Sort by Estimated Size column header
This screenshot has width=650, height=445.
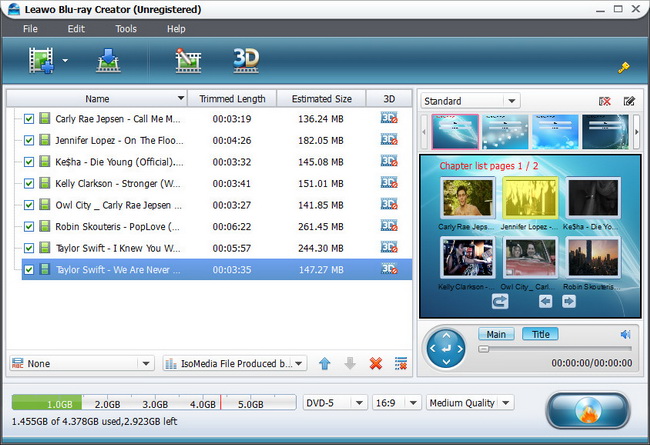pyautogui.click(x=322, y=99)
